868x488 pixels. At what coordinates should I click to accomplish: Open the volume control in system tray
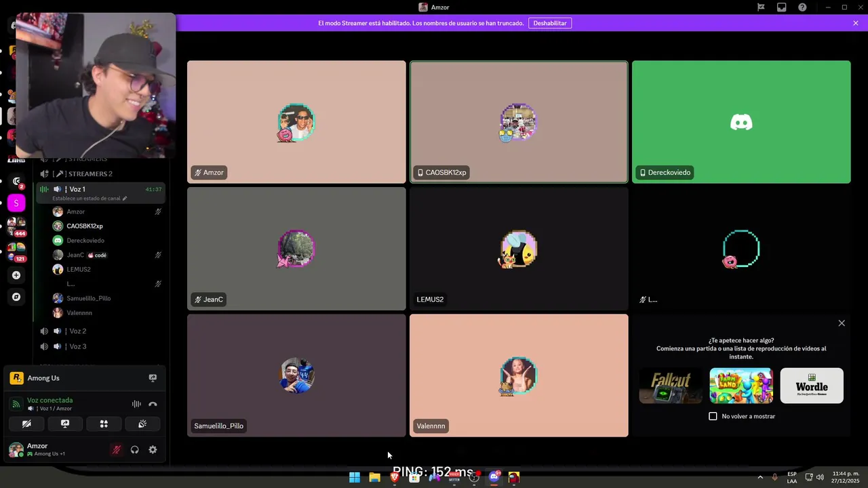click(820, 477)
